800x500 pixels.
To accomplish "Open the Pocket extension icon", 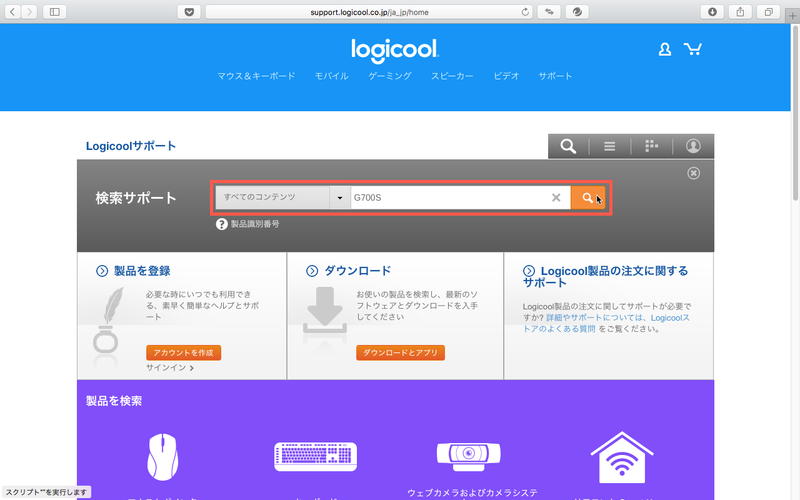I will 189,12.
